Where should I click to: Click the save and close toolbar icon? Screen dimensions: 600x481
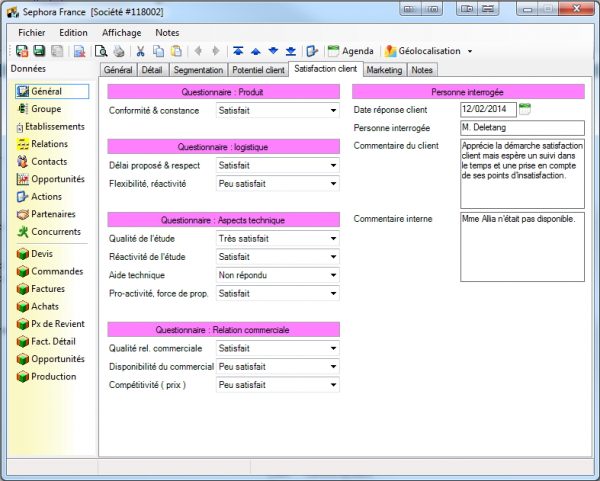click(22, 51)
